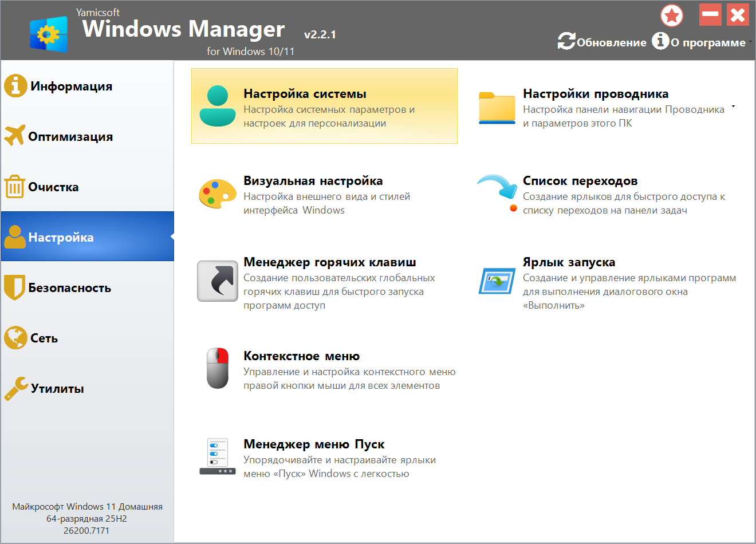Open the Визуальная настройка palette icon
Image resolution: width=756 pixels, height=544 pixels.
coord(218,194)
